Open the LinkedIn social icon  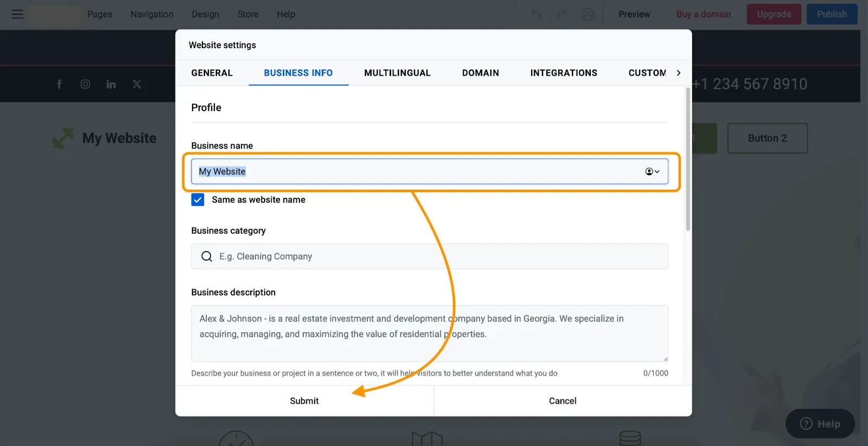click(x=111, y=84)
